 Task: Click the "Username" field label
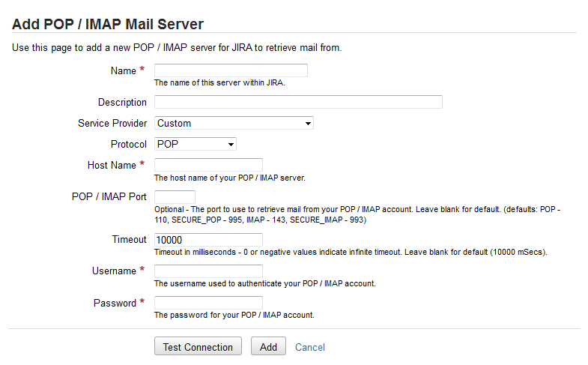point(113,271)
